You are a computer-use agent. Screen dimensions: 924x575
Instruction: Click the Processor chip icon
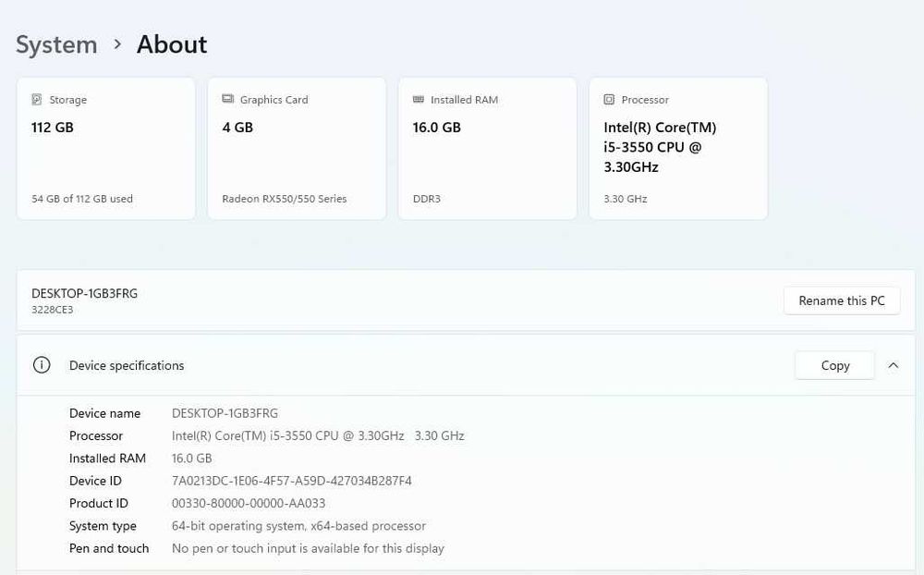tap(609, 100)
